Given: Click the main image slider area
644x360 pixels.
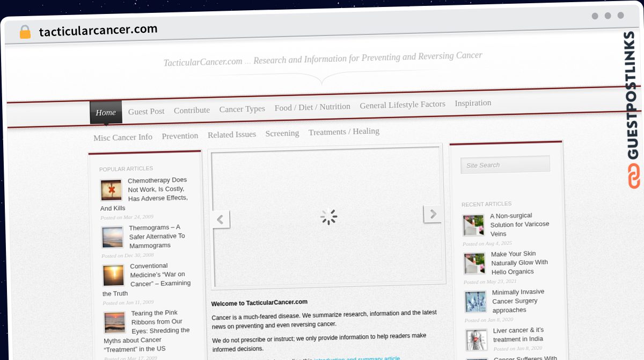Looking at the screenshot, I should [328, 217].
